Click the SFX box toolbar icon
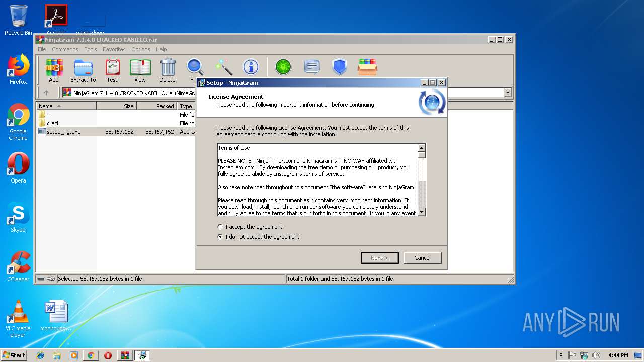 point(368,67)
